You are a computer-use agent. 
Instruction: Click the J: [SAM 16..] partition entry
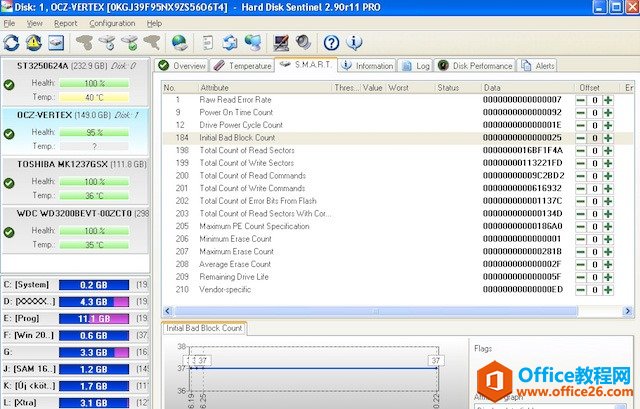(75, 369)
